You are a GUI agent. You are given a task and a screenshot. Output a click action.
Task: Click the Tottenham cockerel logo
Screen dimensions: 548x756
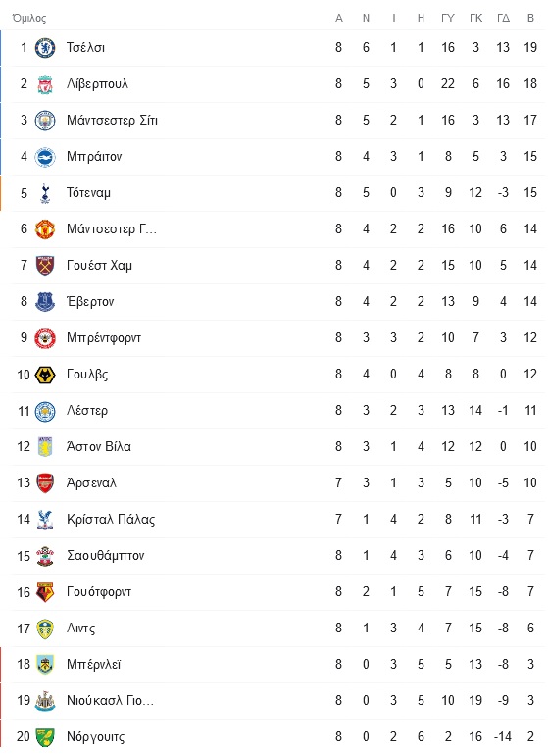[45, 193]
